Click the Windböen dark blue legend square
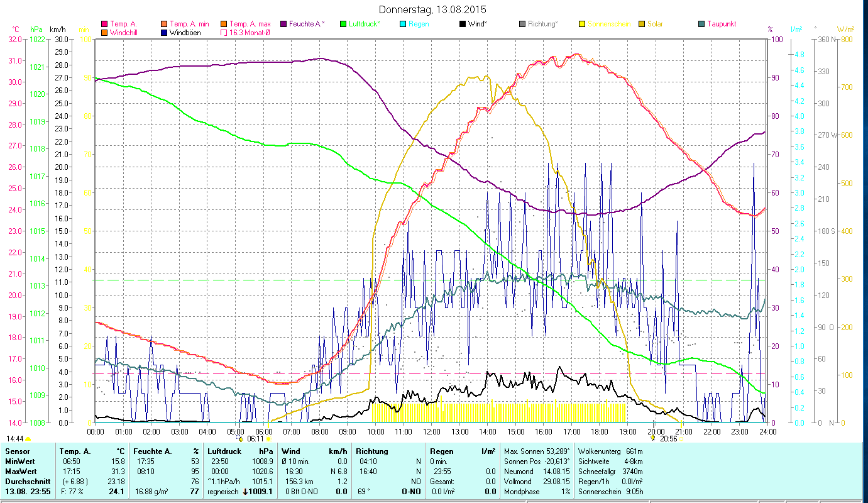The width and height of the screenshot is (868, 503). coord(164,33)
